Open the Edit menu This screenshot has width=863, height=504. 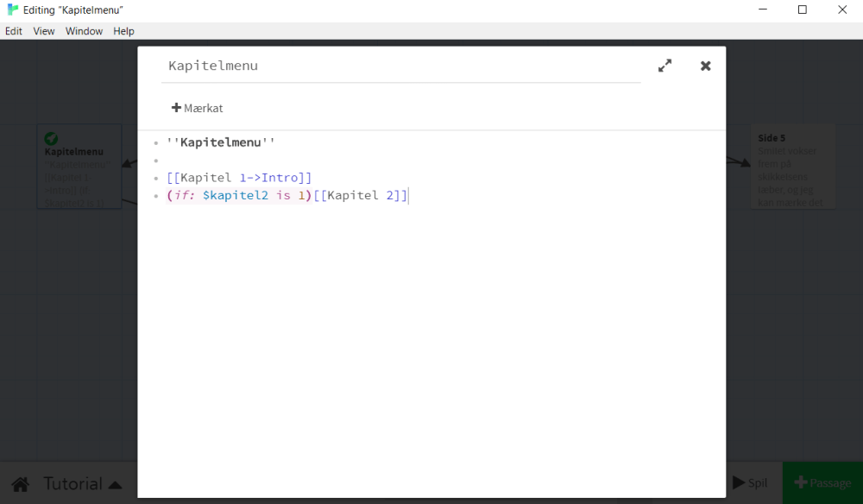(x=13, y=31)
